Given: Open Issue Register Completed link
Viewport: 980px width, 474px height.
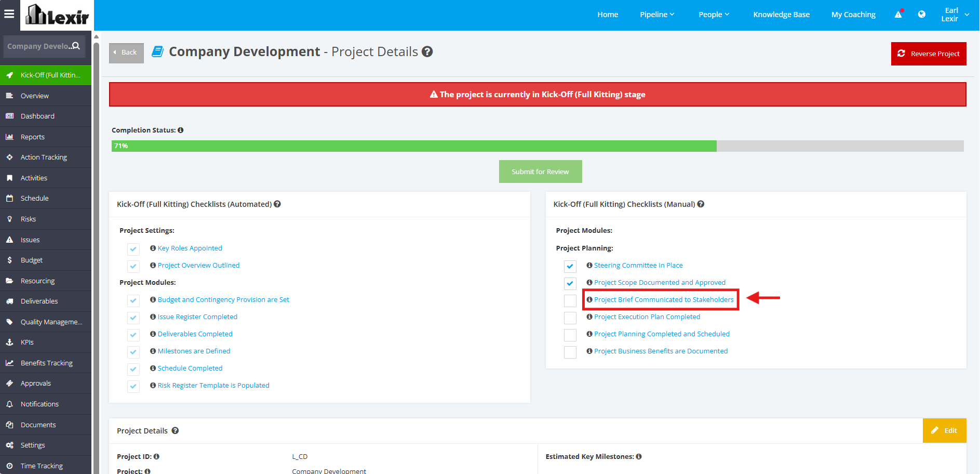Looking at the screenshot, I should click(197, 317).
